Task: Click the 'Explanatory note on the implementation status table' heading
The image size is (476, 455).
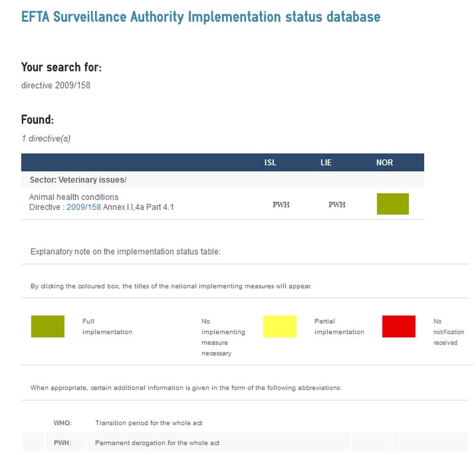Action: [126, 252]
